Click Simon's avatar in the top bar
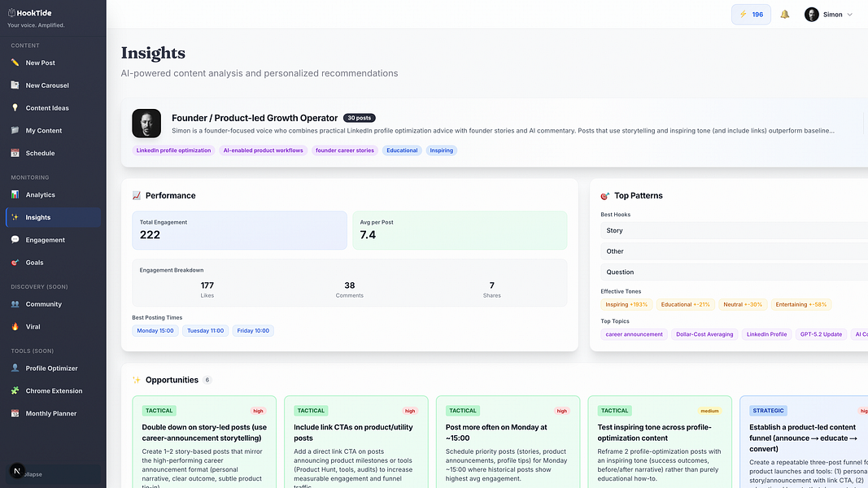Screen dimensions: 868x488 coord(812,15)
